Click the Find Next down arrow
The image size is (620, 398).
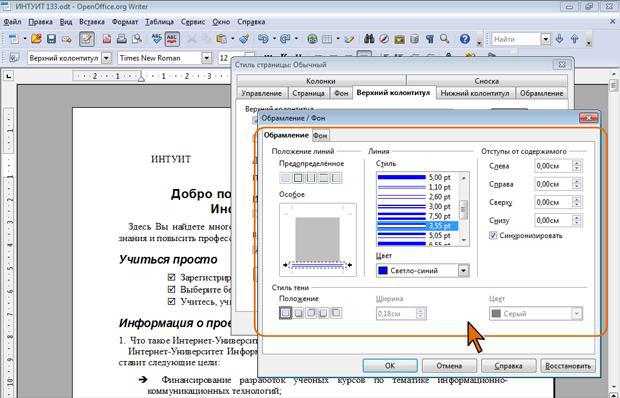[559, 39]
